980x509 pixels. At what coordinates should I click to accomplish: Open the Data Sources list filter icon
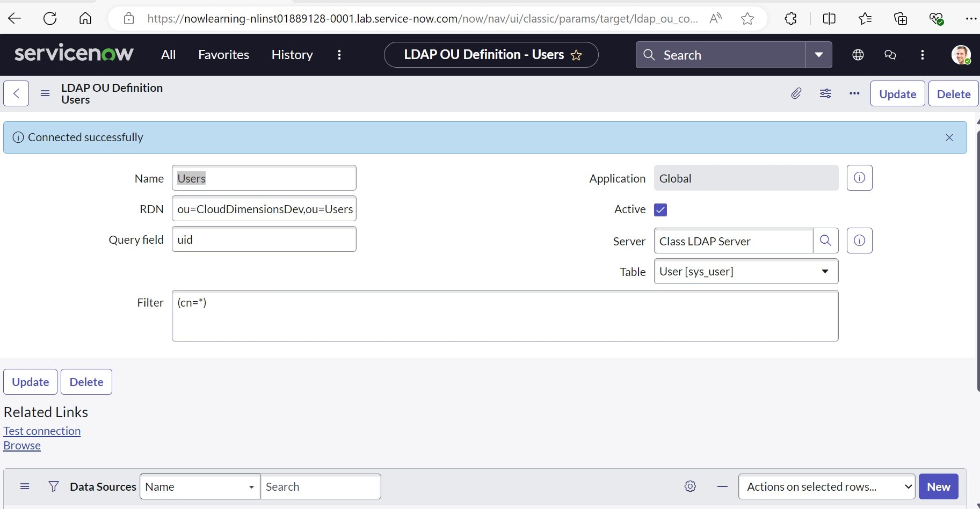54,486
